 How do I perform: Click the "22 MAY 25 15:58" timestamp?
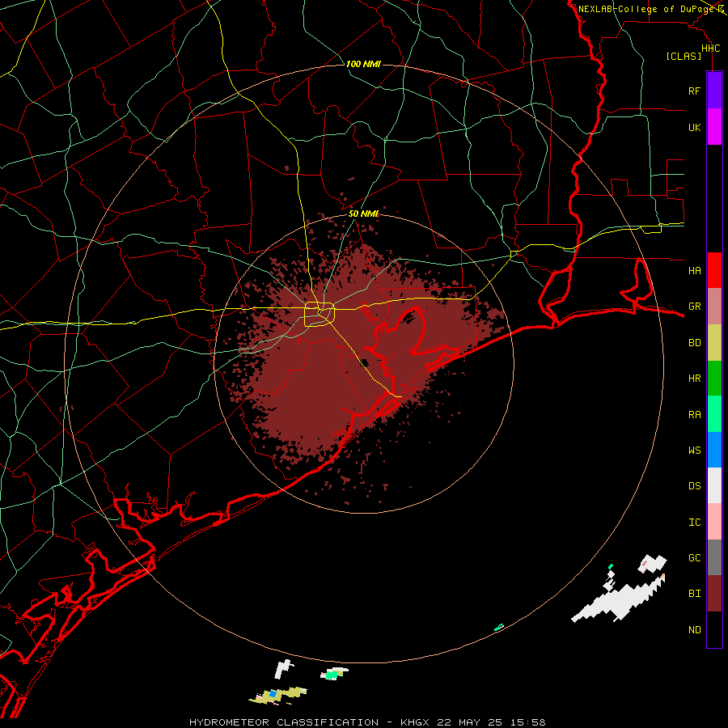point(491,722)
